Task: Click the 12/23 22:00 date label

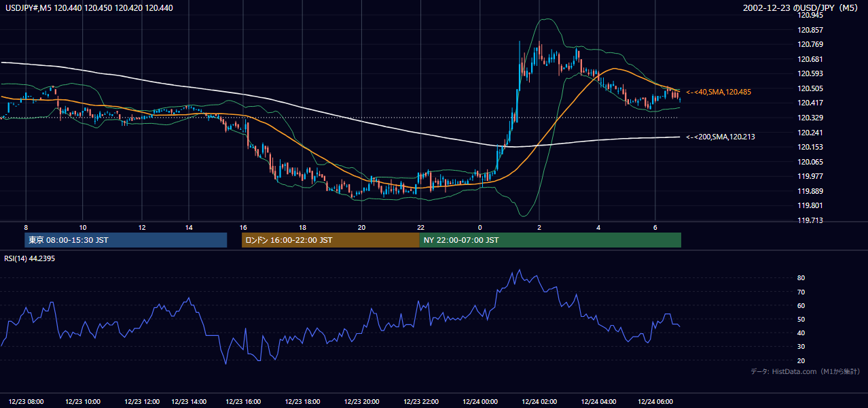Action: (x=421, y=401)
